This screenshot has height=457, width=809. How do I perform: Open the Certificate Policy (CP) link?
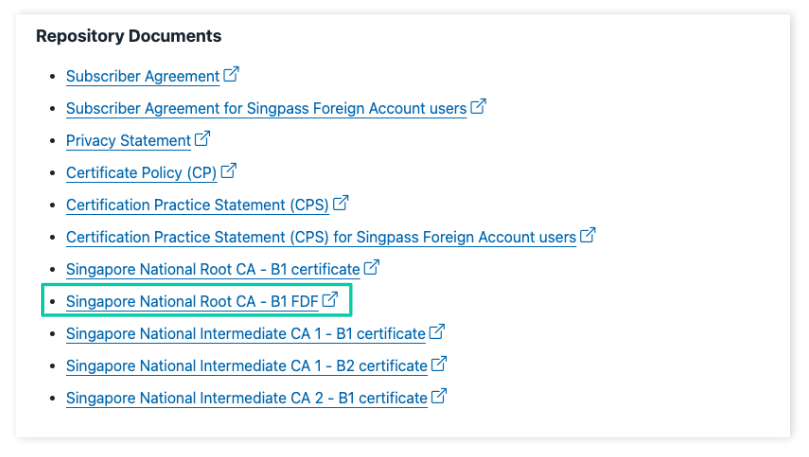click(x=139, y=173)
